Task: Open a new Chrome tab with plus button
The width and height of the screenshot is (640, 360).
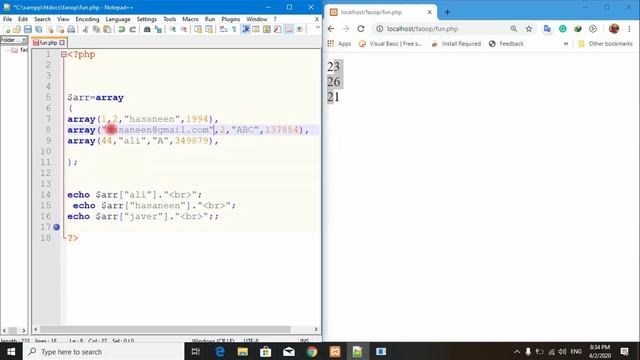Action: pyautogui.click(x=447, y=12)
